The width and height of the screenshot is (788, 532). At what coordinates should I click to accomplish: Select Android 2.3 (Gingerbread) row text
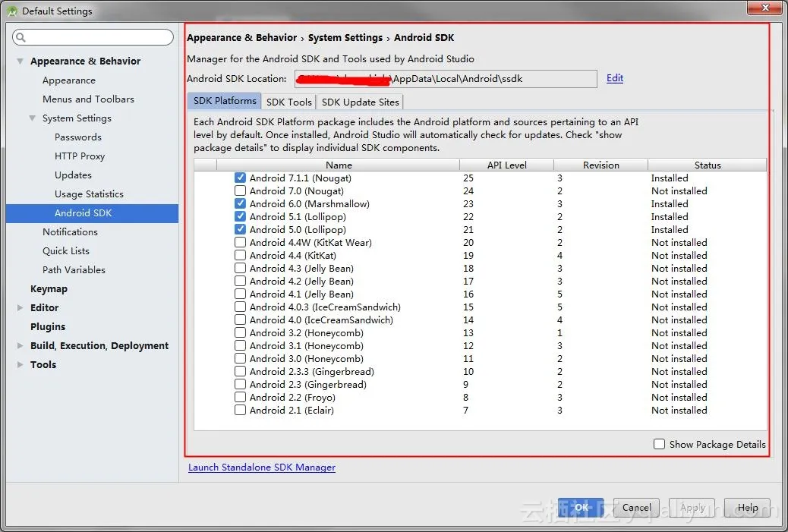coord(308,384)
